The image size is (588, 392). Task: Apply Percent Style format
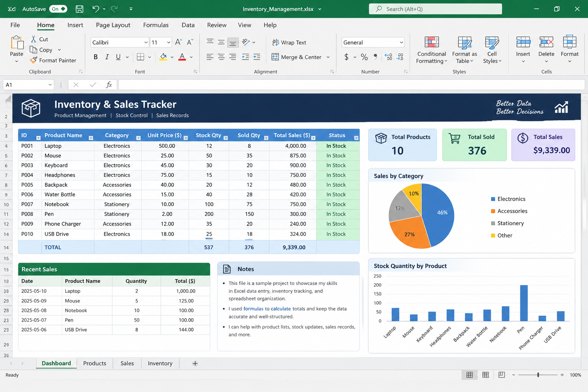364,57
